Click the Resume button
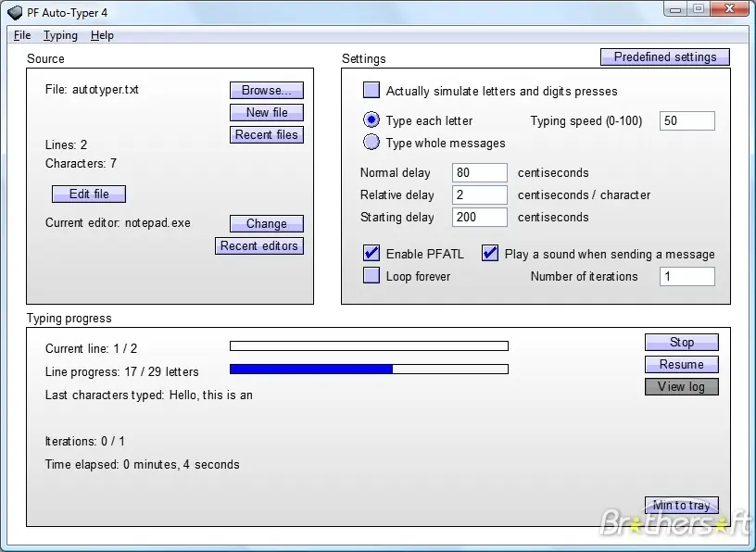Image resolution: width=756 pixels, height=552 pixels. (682, 365)
